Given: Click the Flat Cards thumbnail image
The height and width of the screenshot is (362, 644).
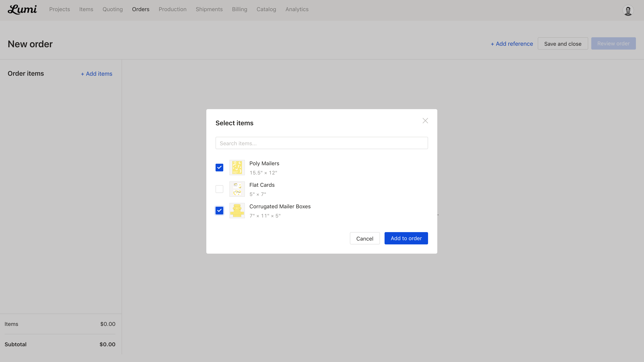Looking at the screenshot, I should pos(237,189).
